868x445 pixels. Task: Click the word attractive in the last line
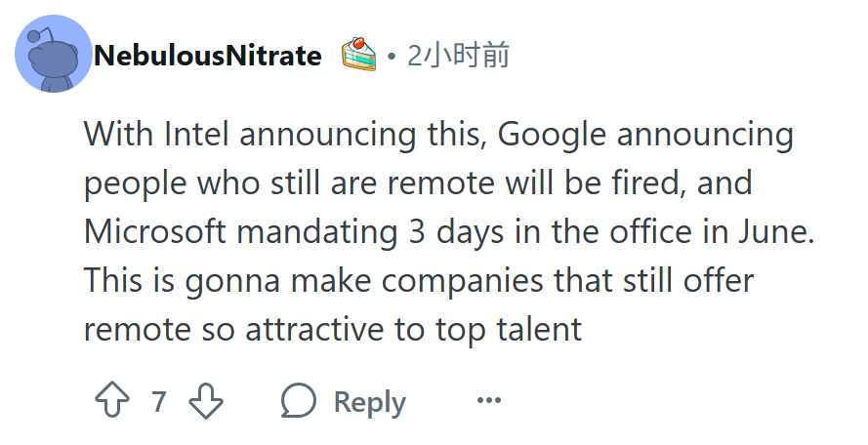(x=314, y=330)
